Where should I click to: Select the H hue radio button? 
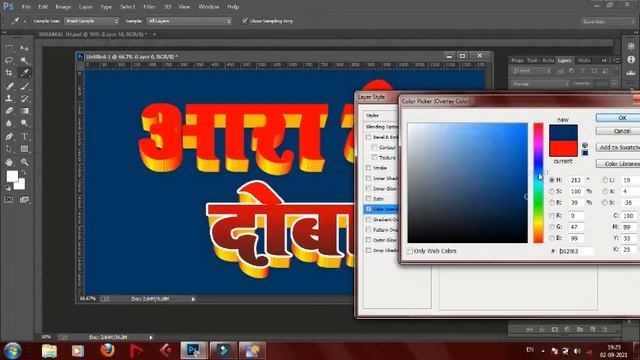tap(552, 180)
